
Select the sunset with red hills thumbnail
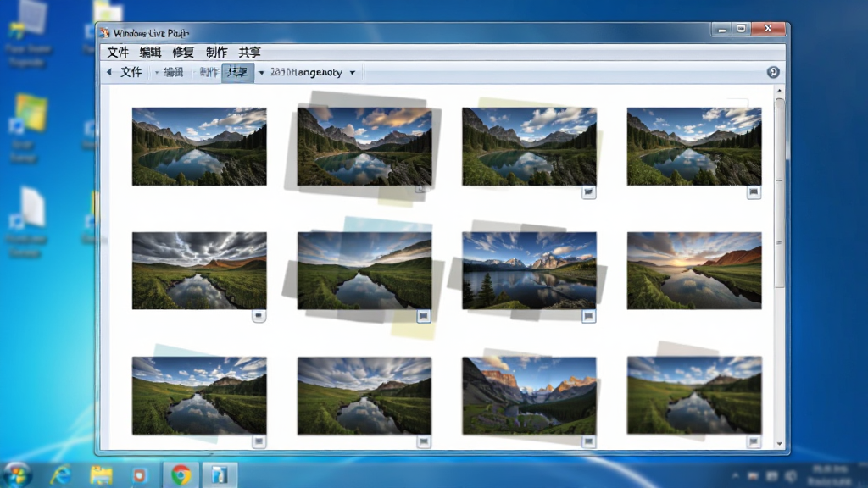click(x=694, y=270)
